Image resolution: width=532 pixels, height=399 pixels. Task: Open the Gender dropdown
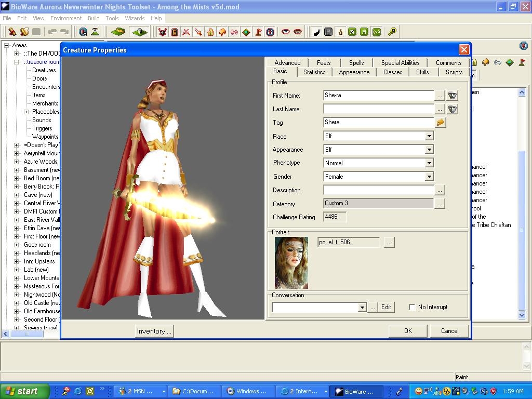(x=429, y=177)
